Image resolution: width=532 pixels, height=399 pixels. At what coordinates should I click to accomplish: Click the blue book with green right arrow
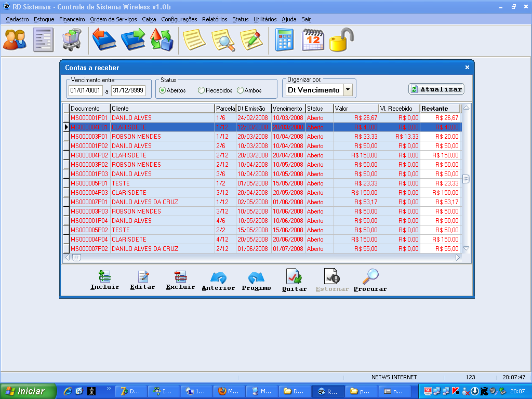[x=133, y=40]
